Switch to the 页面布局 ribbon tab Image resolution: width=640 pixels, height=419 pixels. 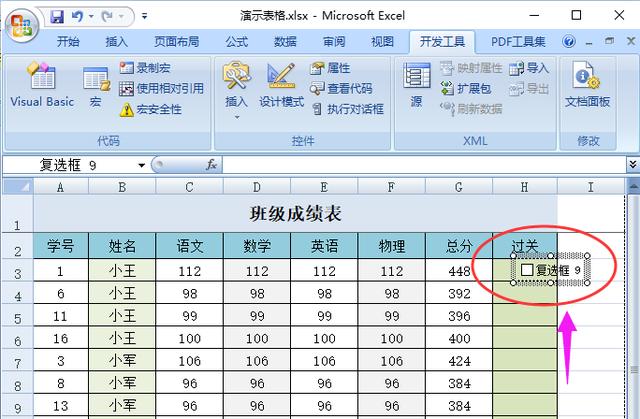pyautogui.click(x=176, y=42)
